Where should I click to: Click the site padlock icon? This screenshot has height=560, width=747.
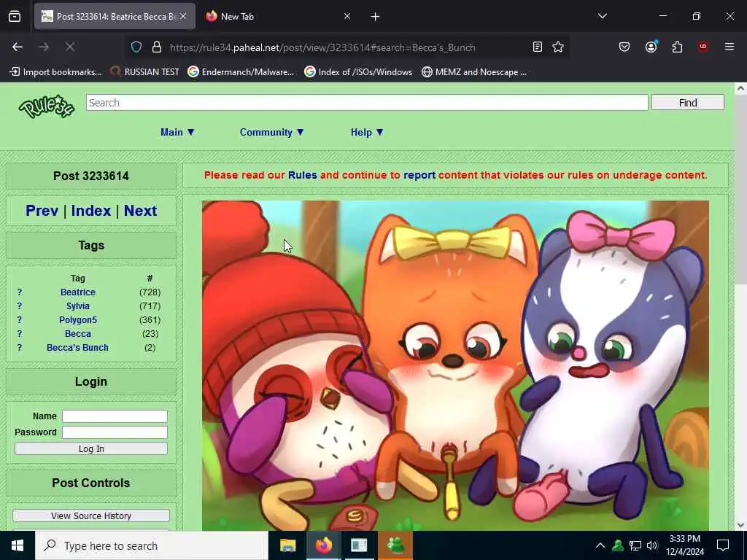(157, 47)
